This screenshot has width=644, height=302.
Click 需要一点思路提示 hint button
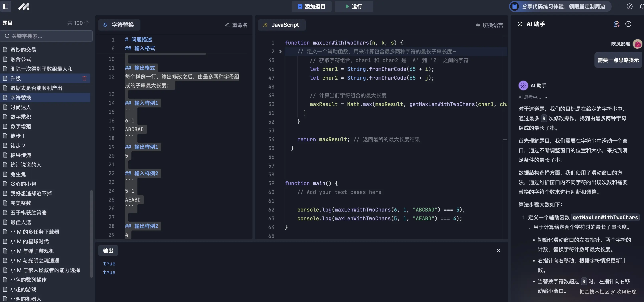coord(618,60)
